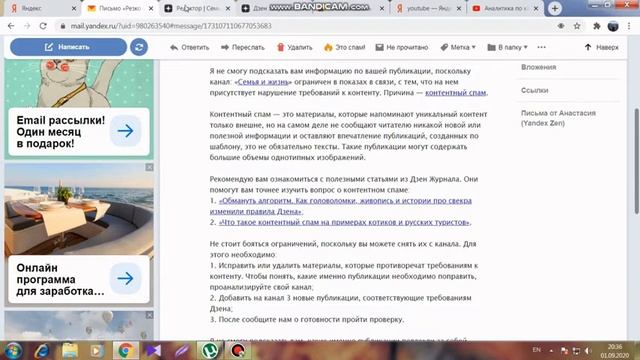Click the eye icon in address bar
The height and width of the screenshot is (360, 640).
click(x=561, y=26)
